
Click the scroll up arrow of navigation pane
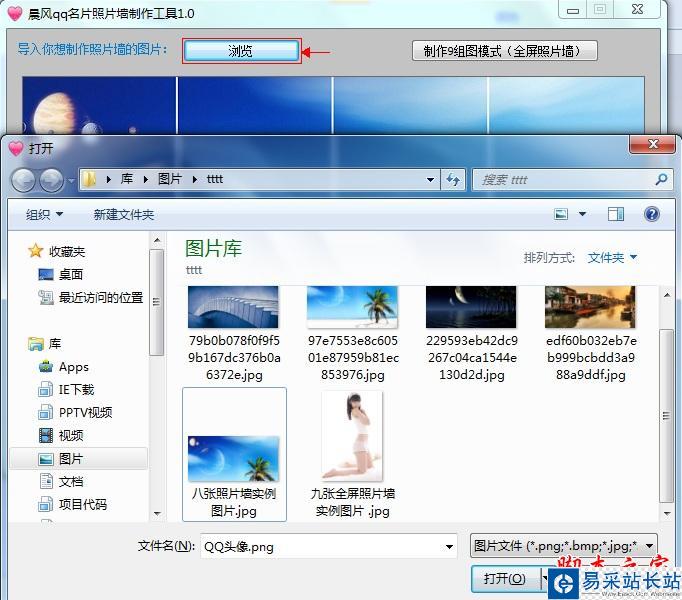click(157, 240)
